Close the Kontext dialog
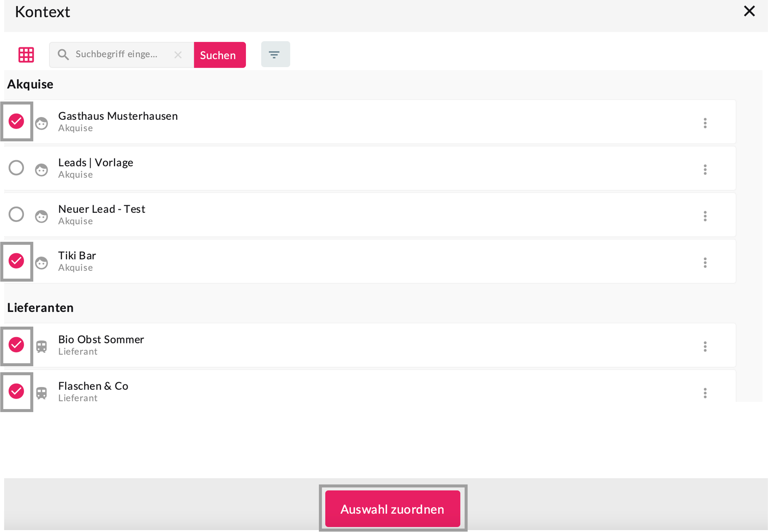768x532 pixels. 749,11
